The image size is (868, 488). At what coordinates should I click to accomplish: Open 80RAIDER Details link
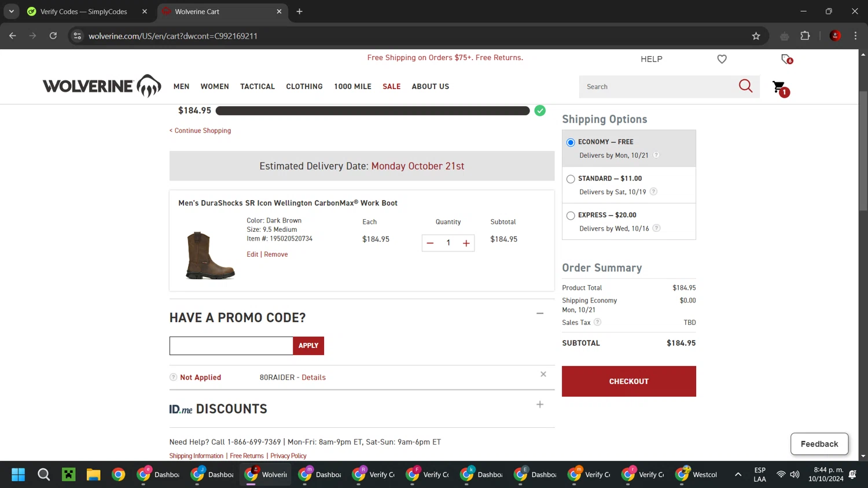pos(314,378)
